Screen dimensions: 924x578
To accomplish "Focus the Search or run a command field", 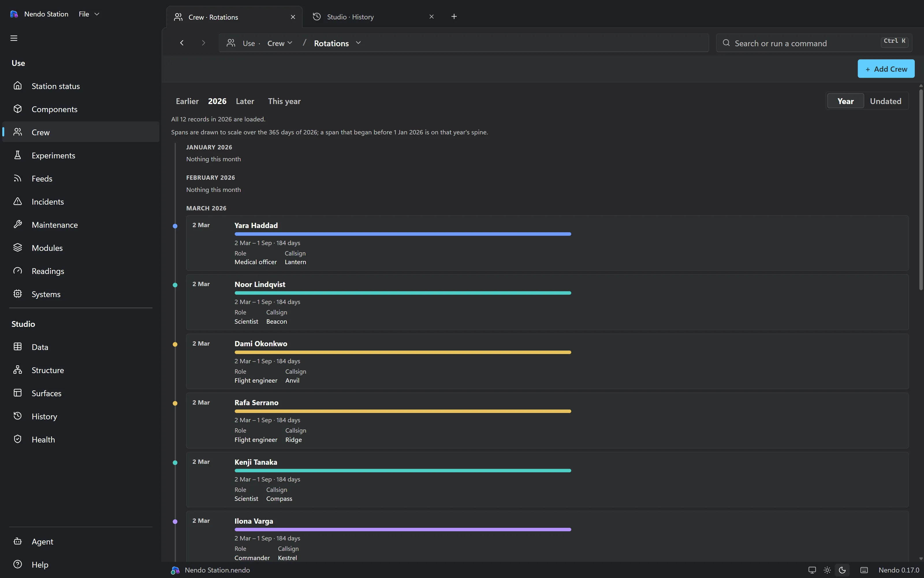I will tap(814, 43).
